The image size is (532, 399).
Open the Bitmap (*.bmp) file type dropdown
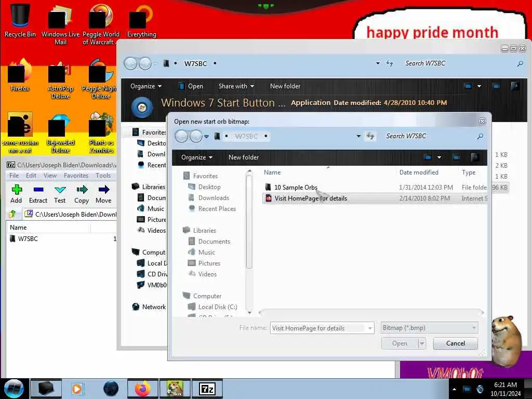[x=429, y=328]
